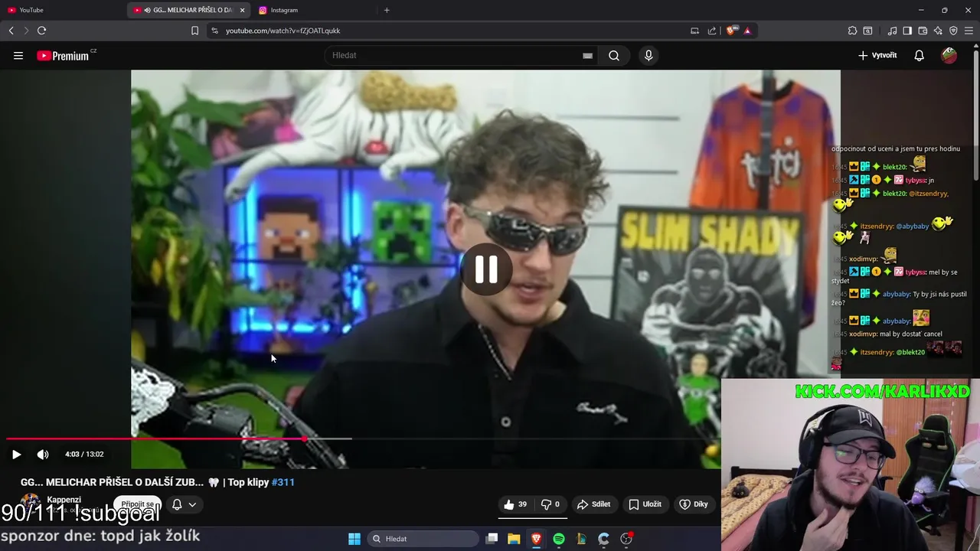Open the Windows Start menu
Screen dimensions: 980x551
point(354,539)
